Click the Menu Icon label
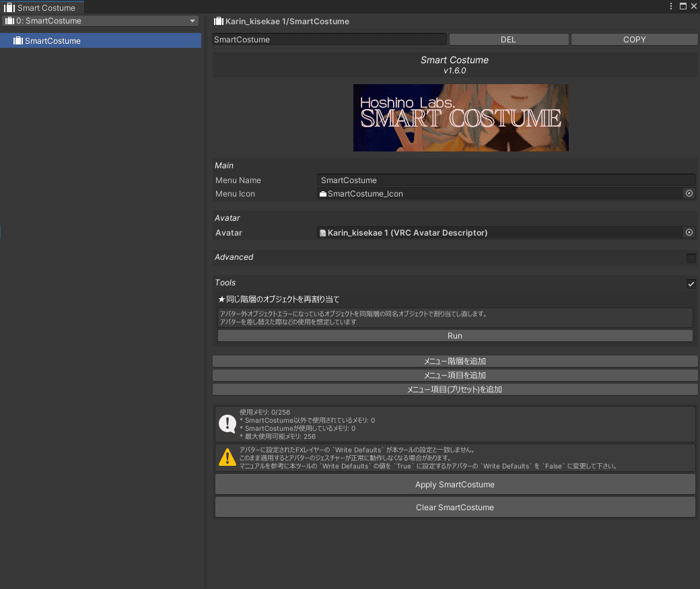Image resolution: width=700 pixels, height=589 pixels. point(235,194)
